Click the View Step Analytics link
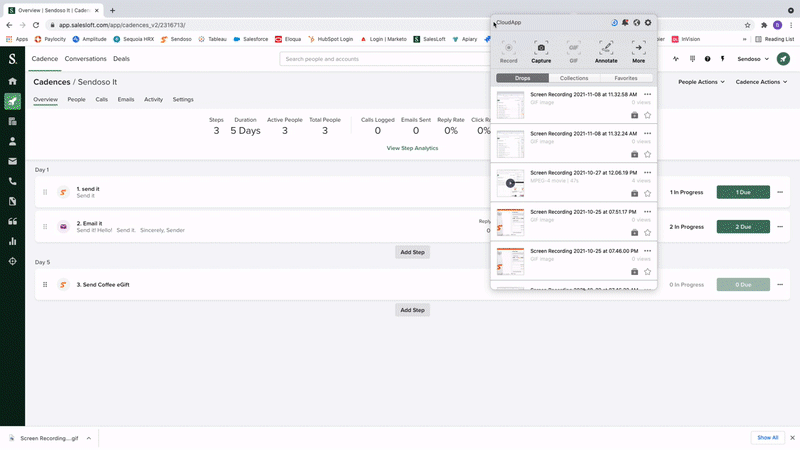800x450 pixels. 412,148
